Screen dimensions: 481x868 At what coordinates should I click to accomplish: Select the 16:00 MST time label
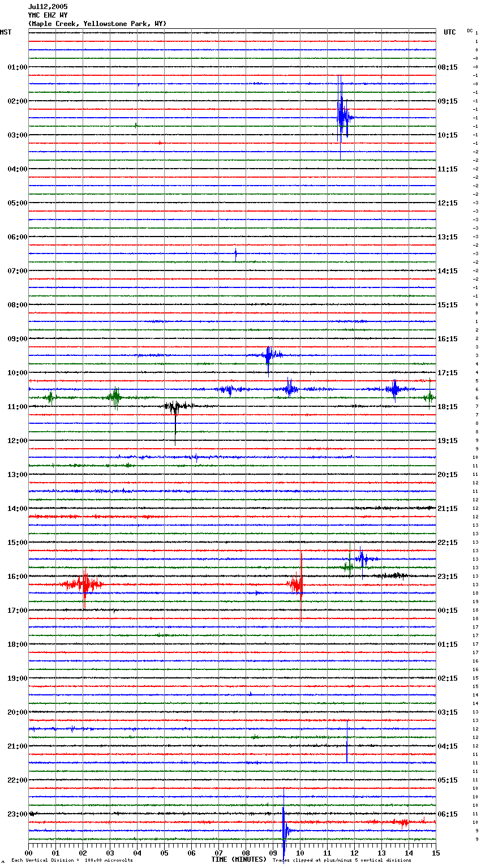pyautogui.click(x=17, y=577)
